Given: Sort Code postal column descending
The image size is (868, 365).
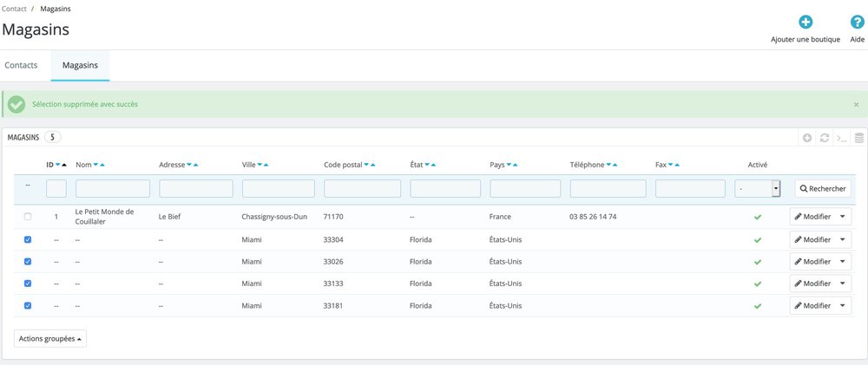Looking at the screenshot, I should click(366, 165).
